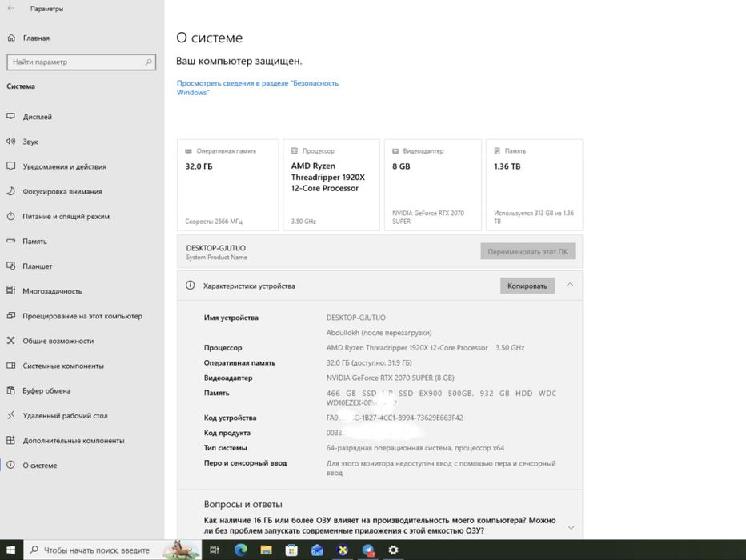Select Память in the sidebar
Image resolution: width=746 pixels, height=560 pixels.
34,242
